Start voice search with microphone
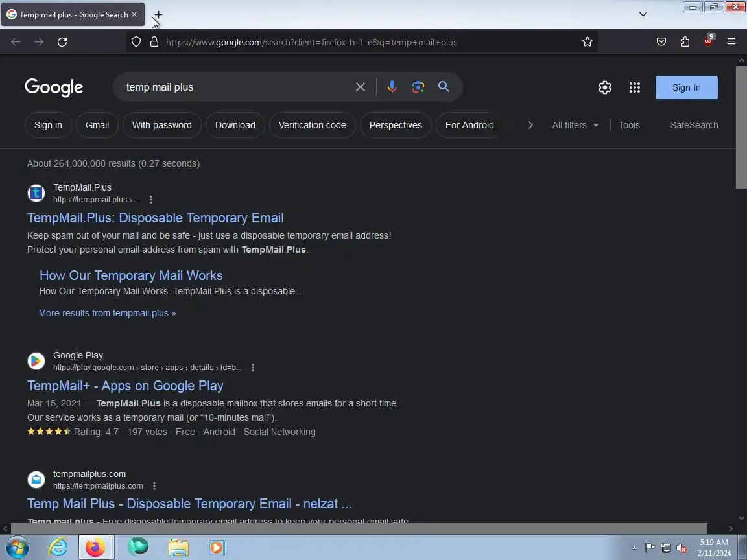Image resolution: width=747 pixels, height=560 pixels. tap(392, 87)
